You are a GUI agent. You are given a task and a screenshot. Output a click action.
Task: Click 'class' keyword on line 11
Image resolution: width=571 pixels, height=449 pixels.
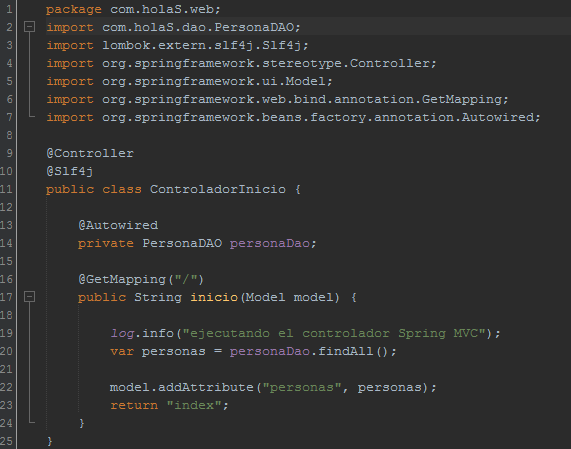click(x=122, y=189)
